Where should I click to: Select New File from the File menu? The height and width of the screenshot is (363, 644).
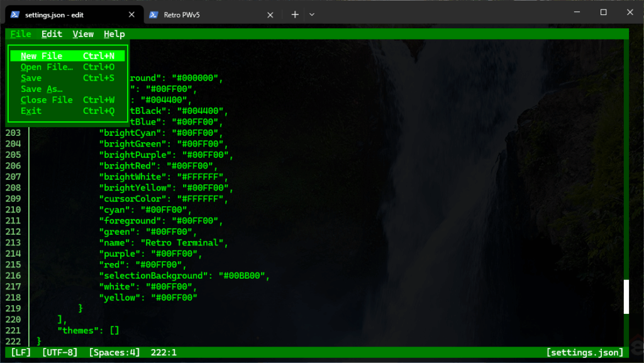(x=68, y=56)
